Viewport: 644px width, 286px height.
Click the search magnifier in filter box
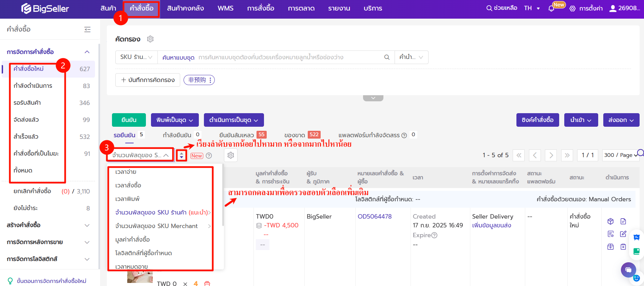(386, 57)
